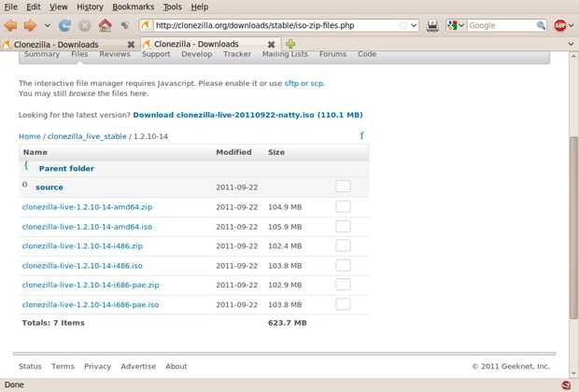The image size is (579, 392).
Task: Open the Develop page tab
Action: point(197,54)
